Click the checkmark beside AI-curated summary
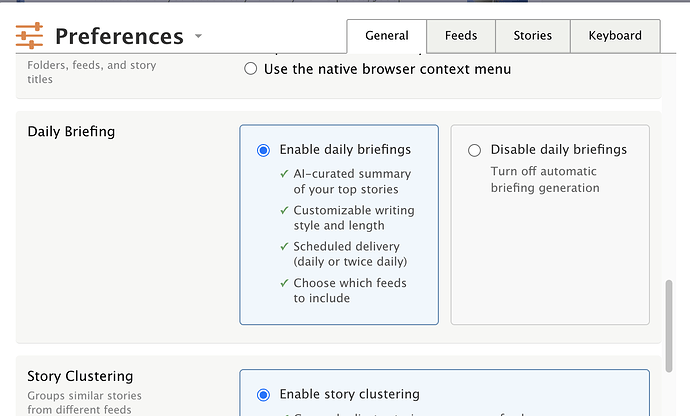Image resolution: width=690 pixels, height=416 pixels. click(x=285, y=174)
